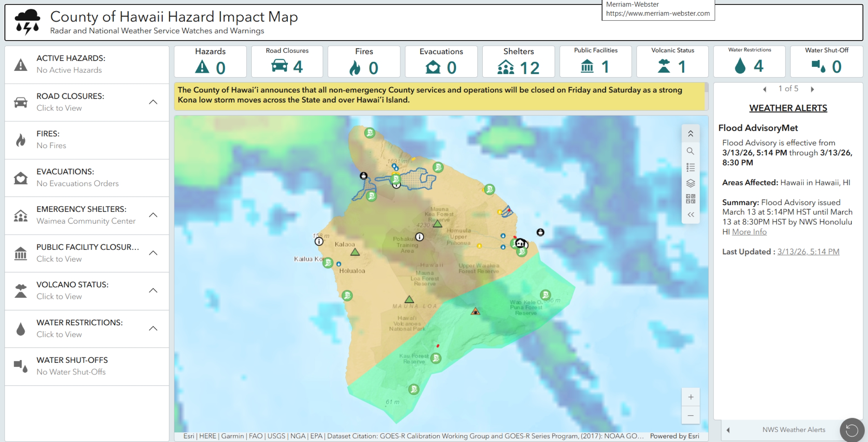Go to previous weather alert arrow
868x442 pixels.
pos(765,89)
